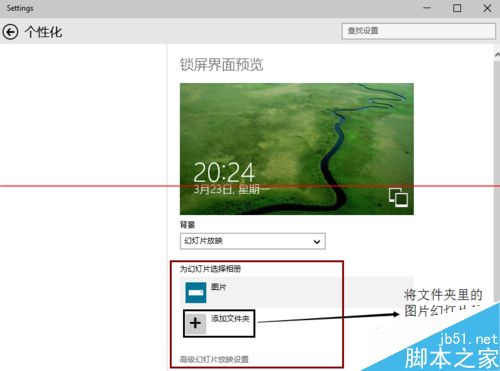Click the slideshow icon on preview
500x371 pixels.
coord(398,197)
